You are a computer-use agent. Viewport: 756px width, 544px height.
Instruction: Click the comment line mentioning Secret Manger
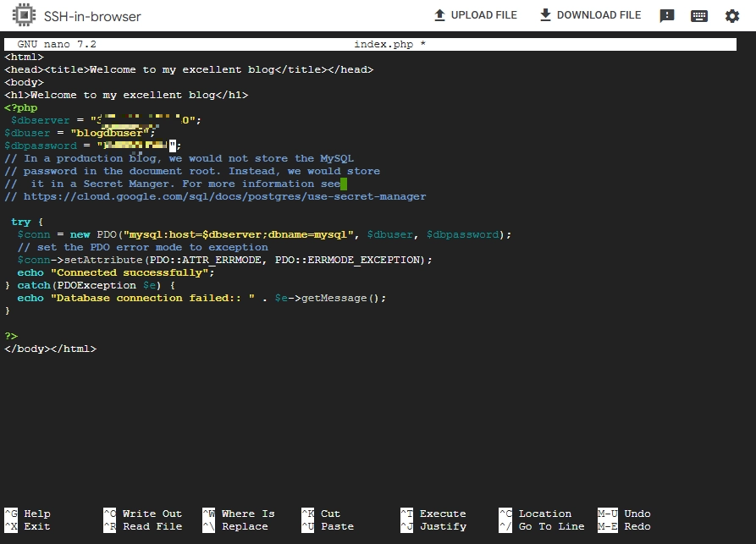click(x=172, y=184)
